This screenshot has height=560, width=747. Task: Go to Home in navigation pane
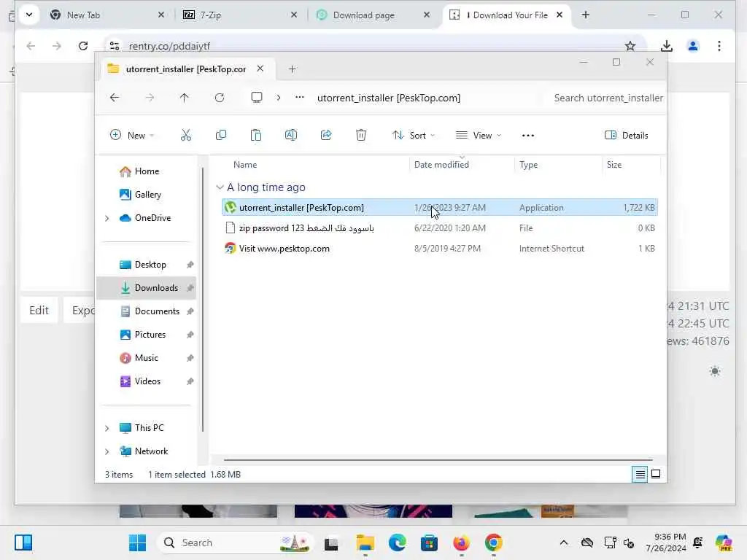(147, 171)
